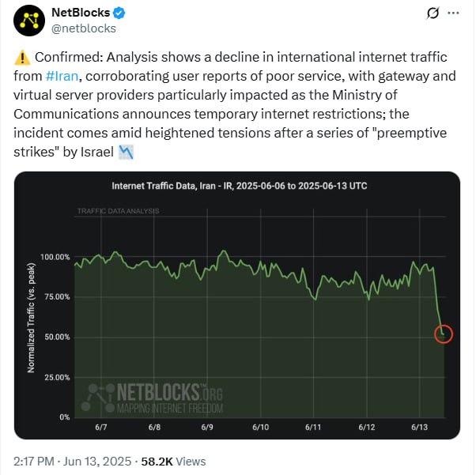The image size is (476, 475).
Task: Click the downward chart emoji after Israel
Action: coord(126,152)
